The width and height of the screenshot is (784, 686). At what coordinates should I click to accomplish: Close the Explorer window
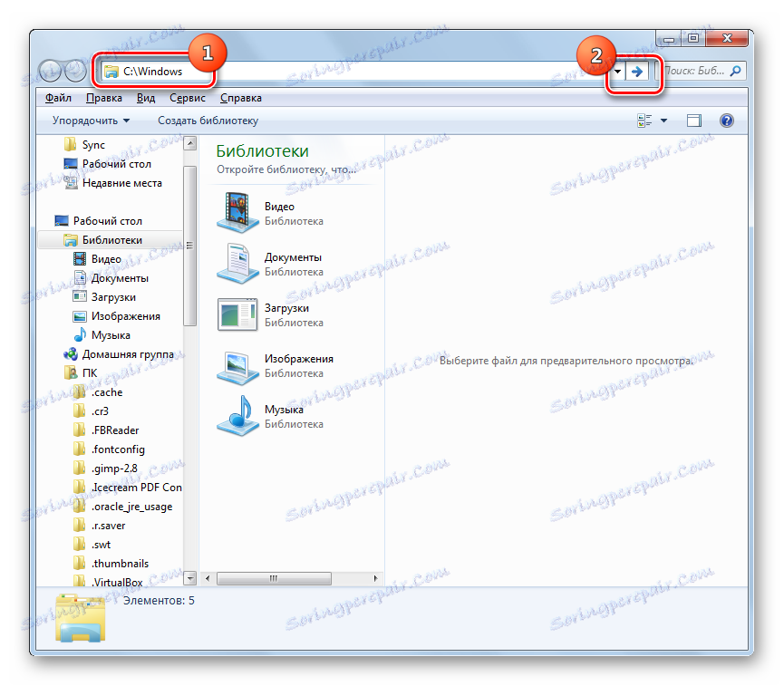point(727,38)
